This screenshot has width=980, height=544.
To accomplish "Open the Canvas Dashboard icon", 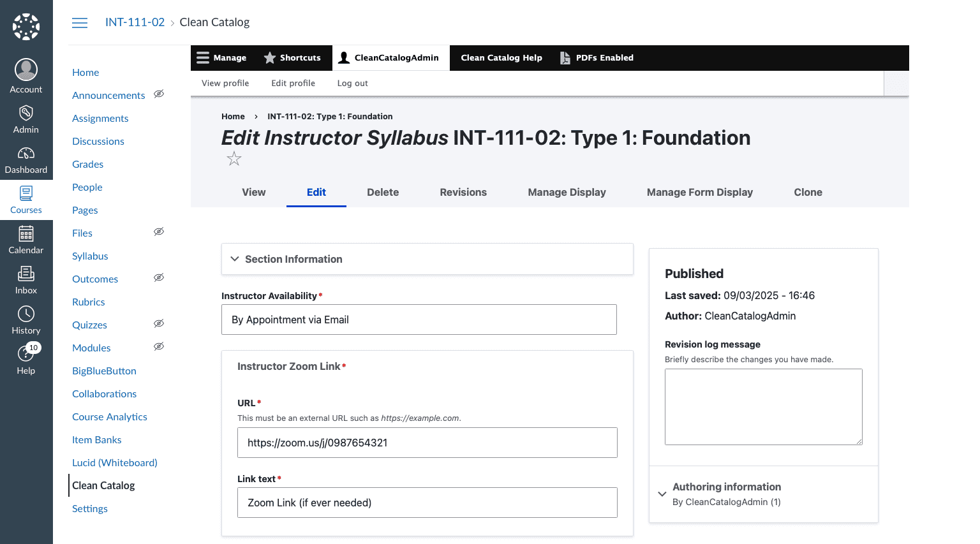I will coord(26,154).
